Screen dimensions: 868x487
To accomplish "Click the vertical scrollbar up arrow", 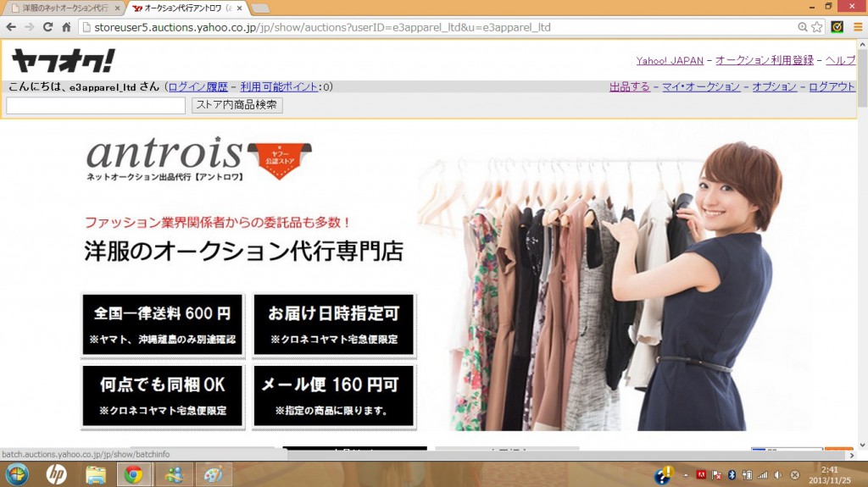I will click(x=862, y=44).
